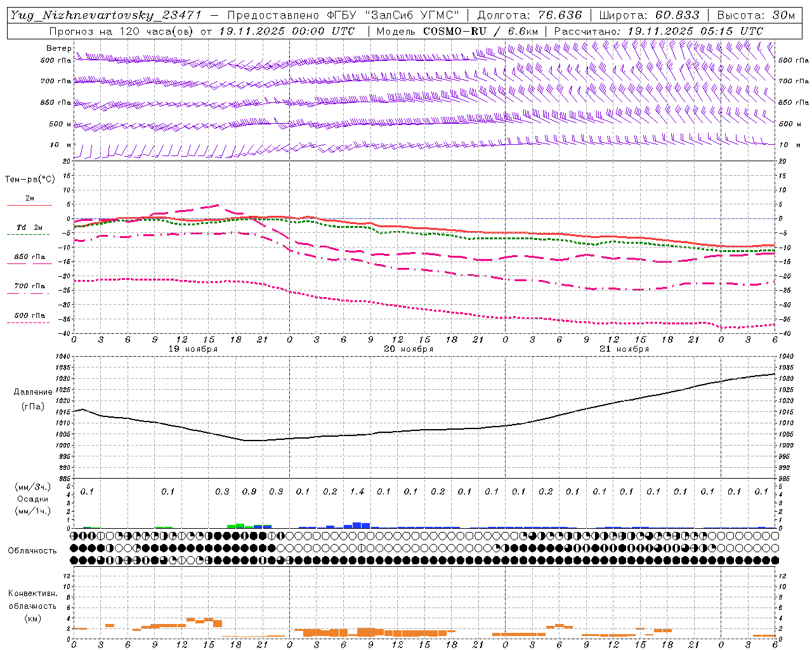812x650 pixels.
Task: Click the 'Давление' pressure panel label
Action: coord(33,392)
